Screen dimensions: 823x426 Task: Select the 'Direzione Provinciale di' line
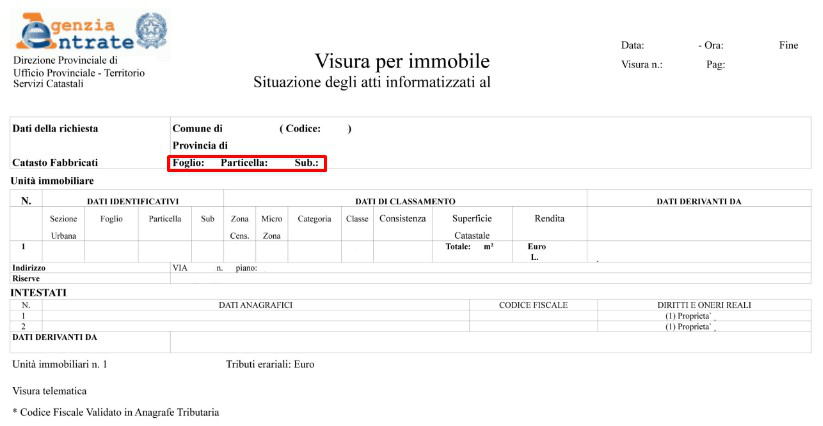(66, 60)
